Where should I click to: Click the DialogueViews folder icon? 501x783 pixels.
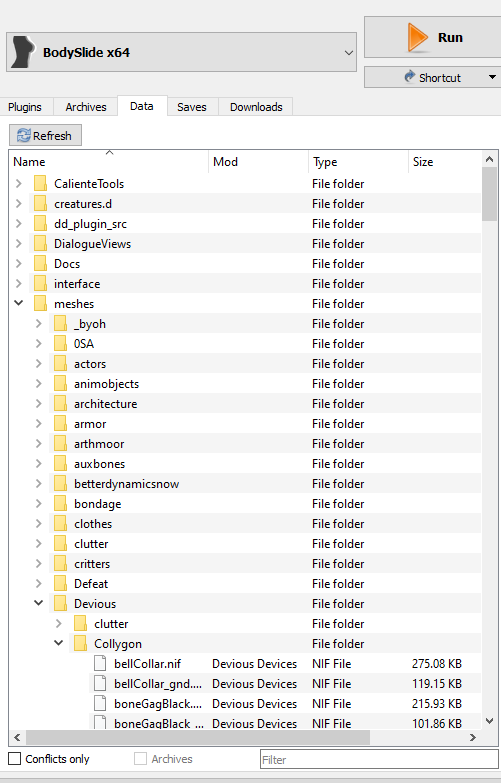pos(40,244)
